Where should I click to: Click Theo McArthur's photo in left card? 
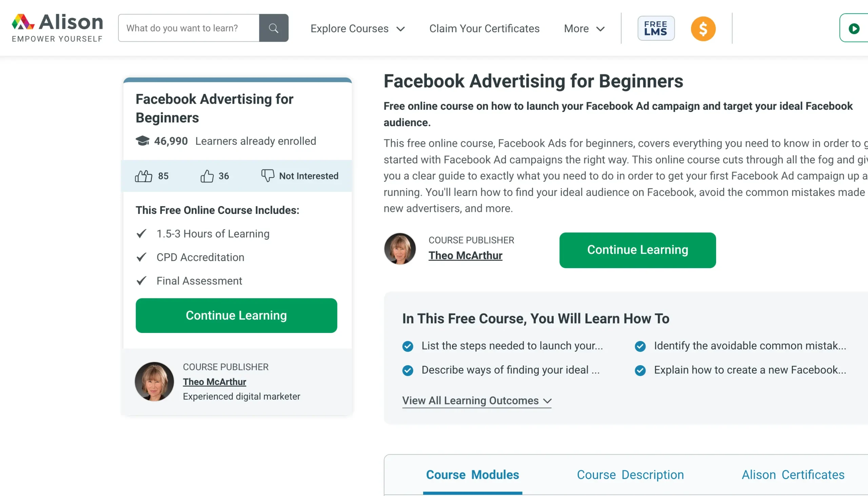pos(154,381)
